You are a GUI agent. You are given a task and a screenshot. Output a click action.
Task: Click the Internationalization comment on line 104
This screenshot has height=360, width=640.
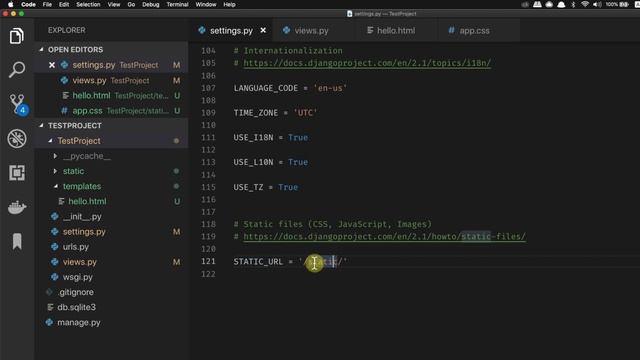coord(288,51)
